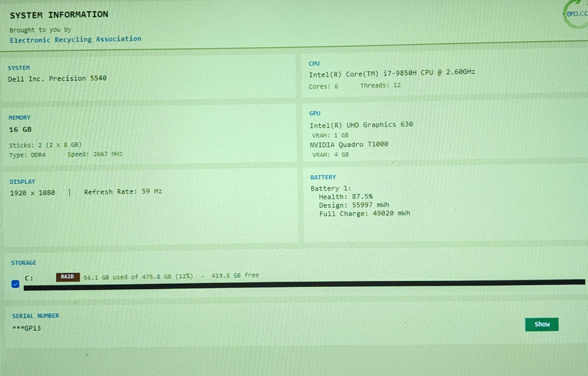Image resolution: width=588 pixels, height=376 pixels.
Task: Click the 'Threads: 12' text
Action: tap(380, 85)
